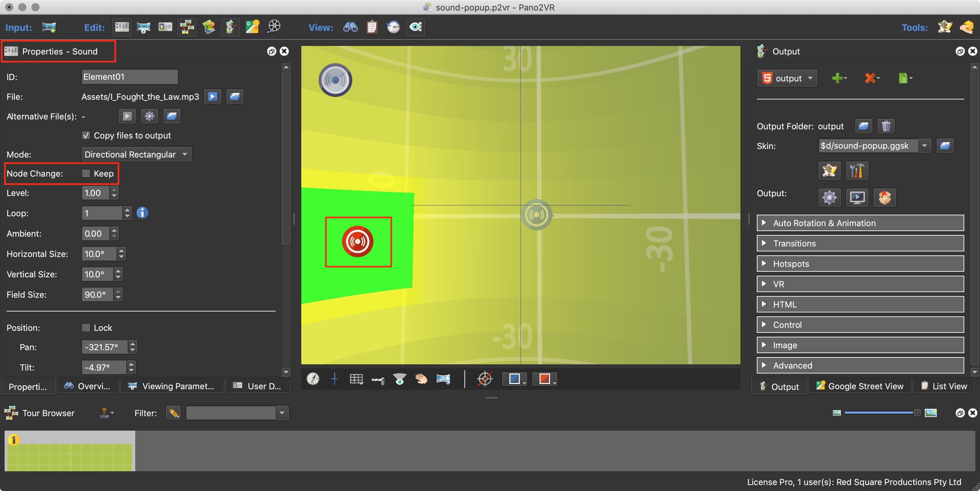The height and width of the screenshot is (491, 980).
Task: Open Tour Browser Filter dropdown
Action: [x=282, y=413]
